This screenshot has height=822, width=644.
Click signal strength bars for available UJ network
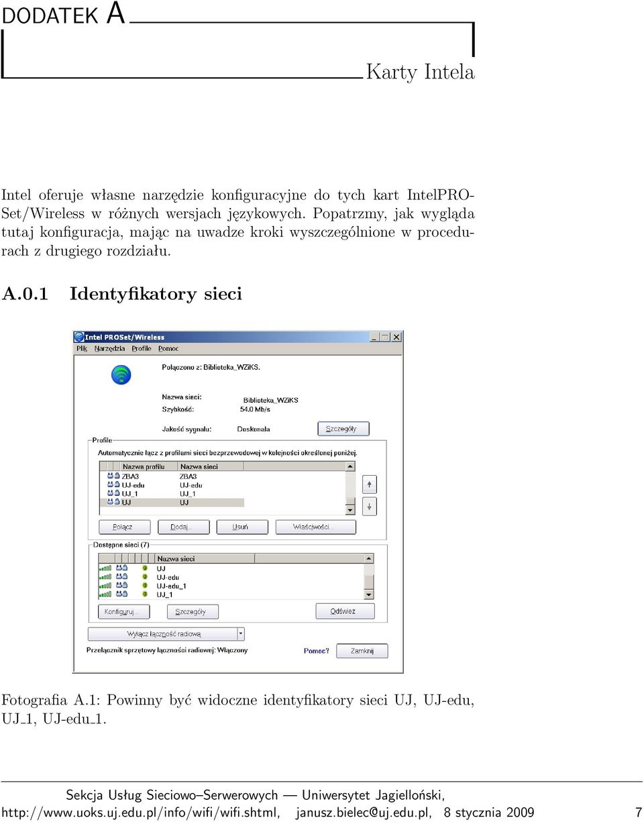(105, 568)
